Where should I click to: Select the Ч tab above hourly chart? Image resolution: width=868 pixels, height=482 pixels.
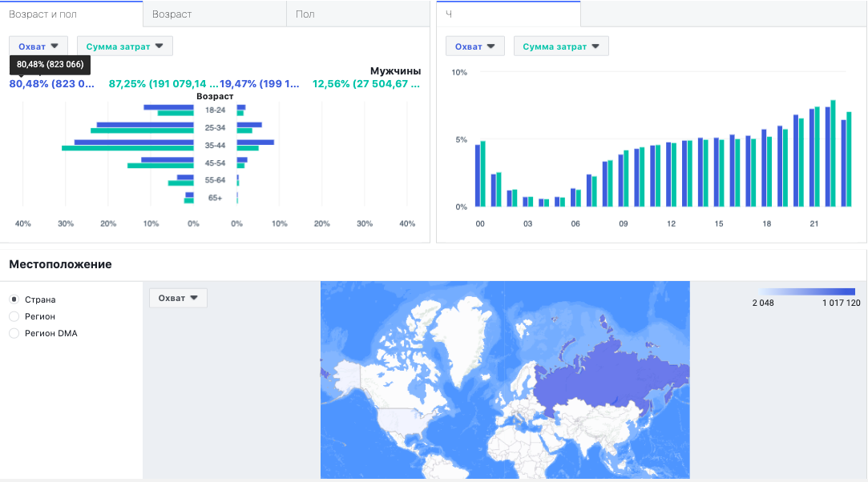click(508, 14)
